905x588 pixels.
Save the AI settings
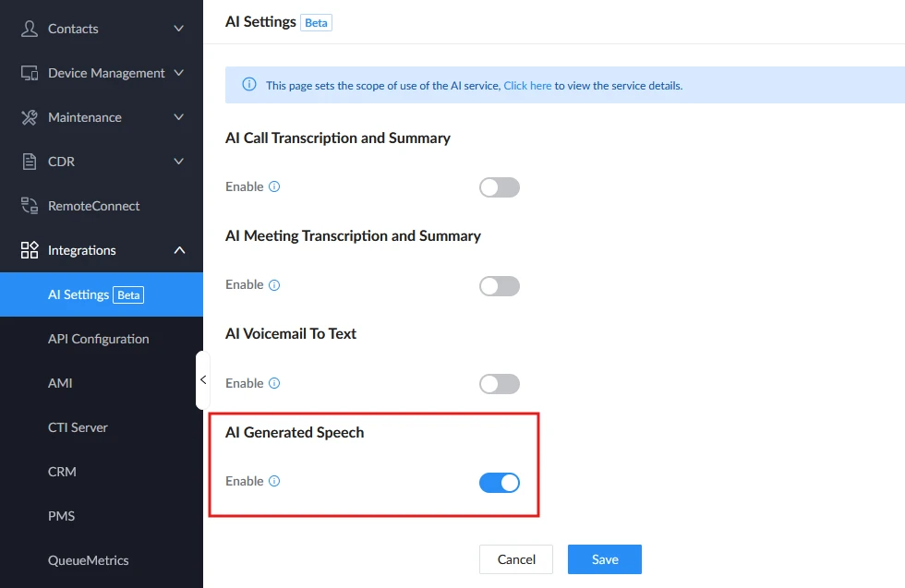click(x=604, y=559)
